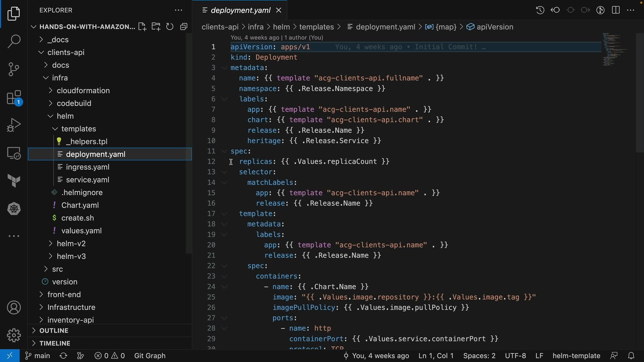Collapse all folders in Explorer
The width and height of the screenshot is (644, 362).
(183, 27)
